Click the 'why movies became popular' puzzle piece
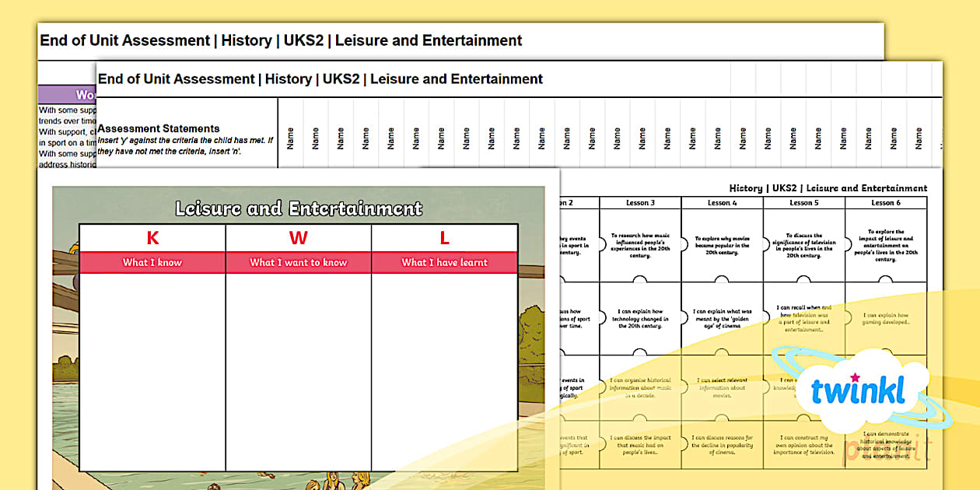980x490 pixels. [722, 244]
